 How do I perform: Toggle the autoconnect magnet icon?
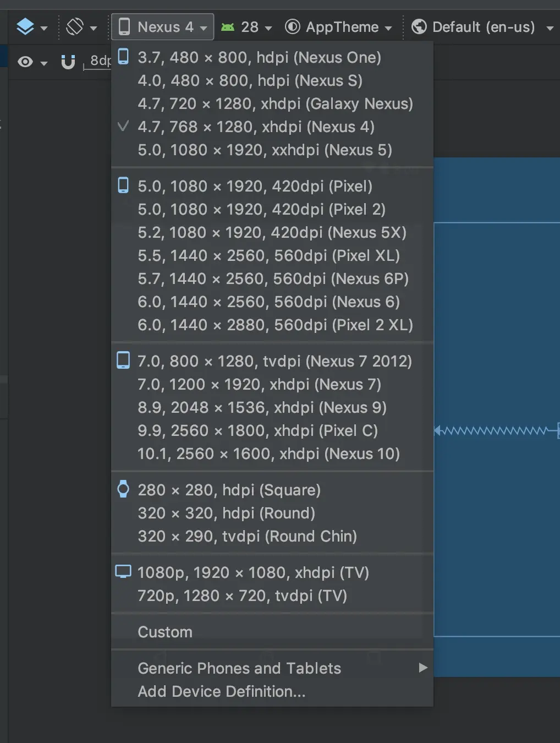pyautogui.click(x=68, y=62)
